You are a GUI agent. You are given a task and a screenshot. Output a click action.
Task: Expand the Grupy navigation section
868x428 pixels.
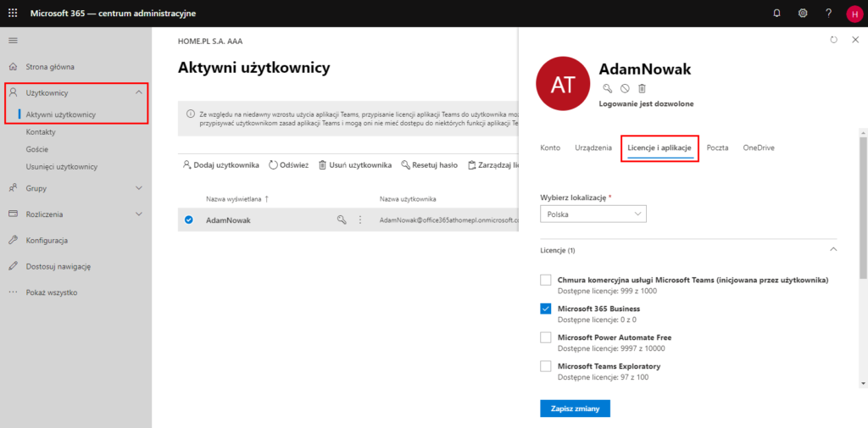[139, 188]
